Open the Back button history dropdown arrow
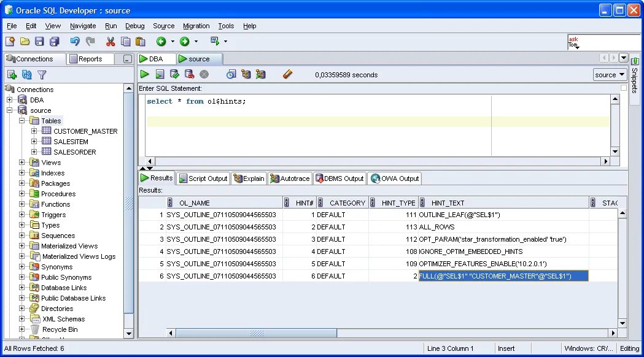644x357 pixels. point(173,42)
